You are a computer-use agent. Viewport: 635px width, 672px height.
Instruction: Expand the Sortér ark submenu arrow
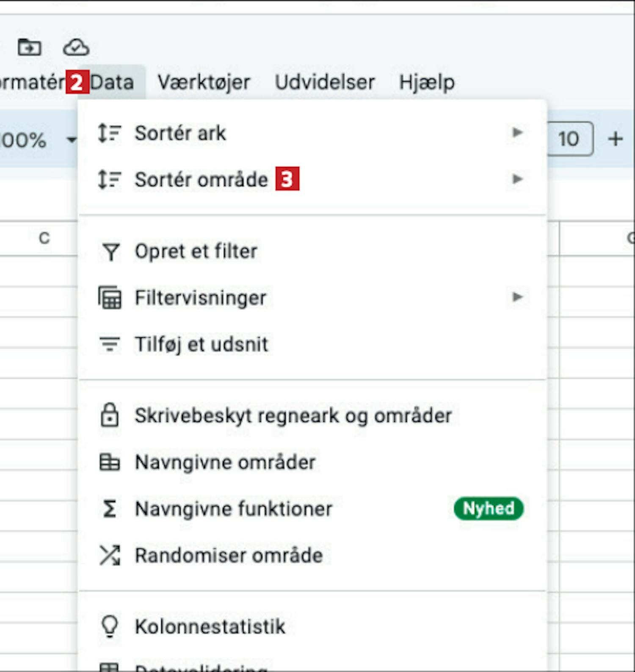517,133
